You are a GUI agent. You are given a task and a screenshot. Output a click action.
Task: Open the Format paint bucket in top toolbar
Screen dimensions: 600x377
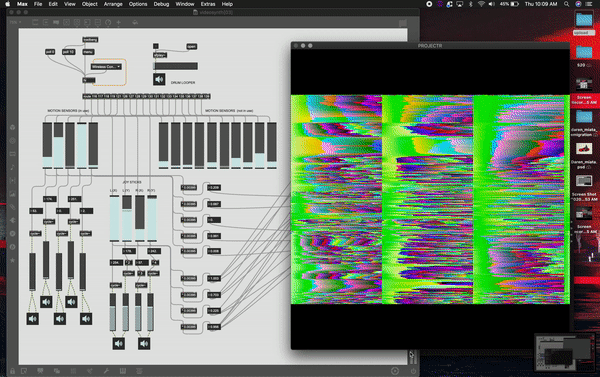tap(135, 23)
